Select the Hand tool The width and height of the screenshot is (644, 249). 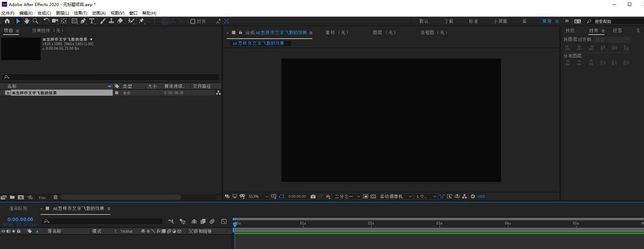(27, 21)
